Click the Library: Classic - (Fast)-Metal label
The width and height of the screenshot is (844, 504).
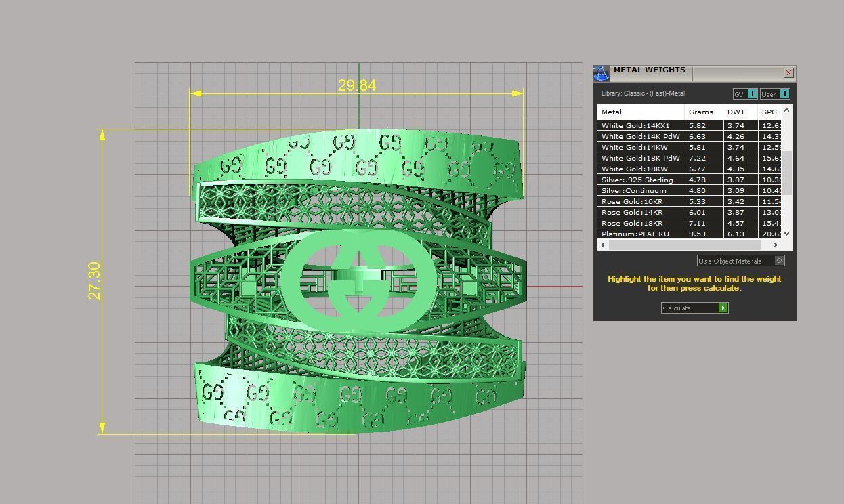[x=643, y=93]
